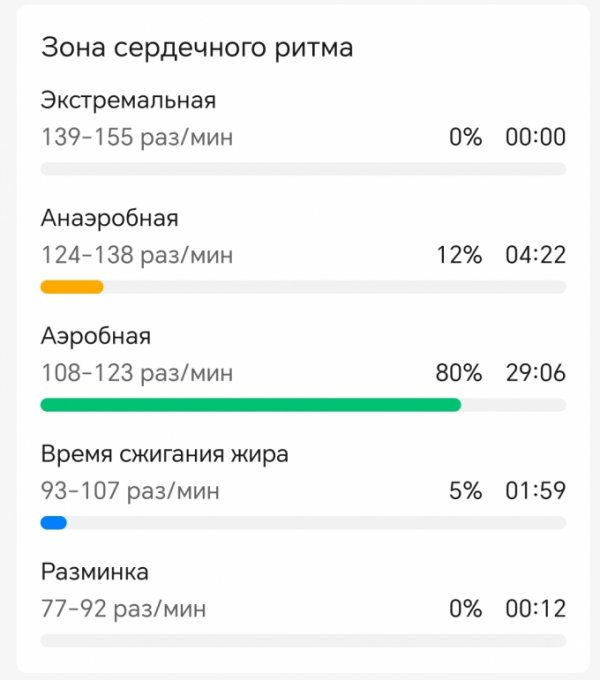
Task: Tap the 80% aerobic percentage value
Action: click(459, 373)
